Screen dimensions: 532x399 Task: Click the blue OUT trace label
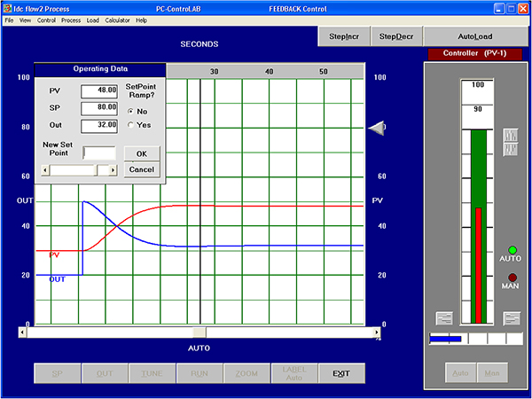(58, 279)
